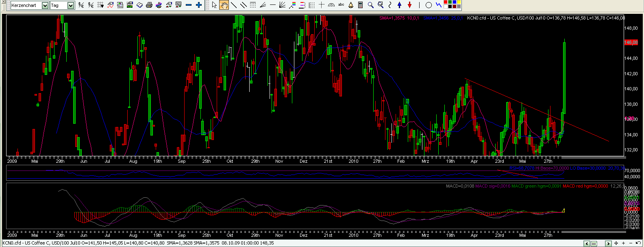This screenshot has width=644, height=247.
Task: Pick the black color swatch
Action: pos(450,7)
